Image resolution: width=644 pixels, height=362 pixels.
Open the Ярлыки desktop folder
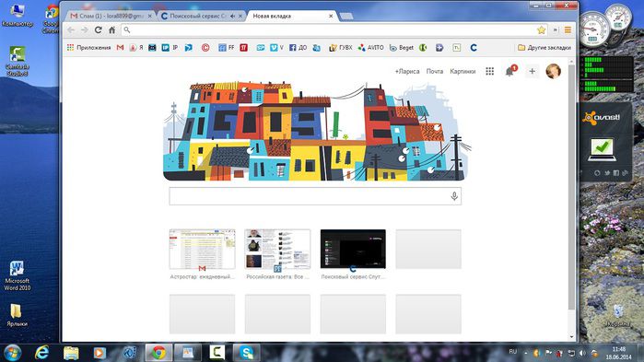pos(17,315)
